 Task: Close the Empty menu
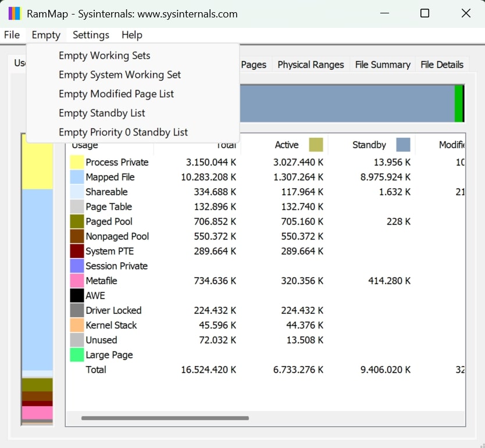(46, 35)
